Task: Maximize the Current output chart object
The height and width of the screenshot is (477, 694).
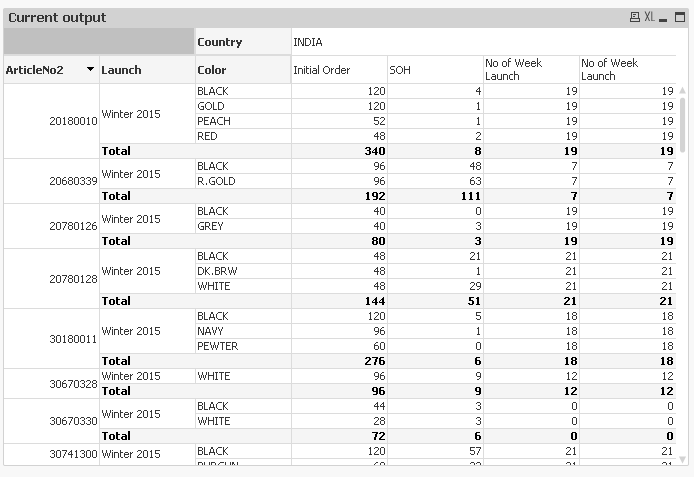Action: pyautogui.click(x=677, y=17)
